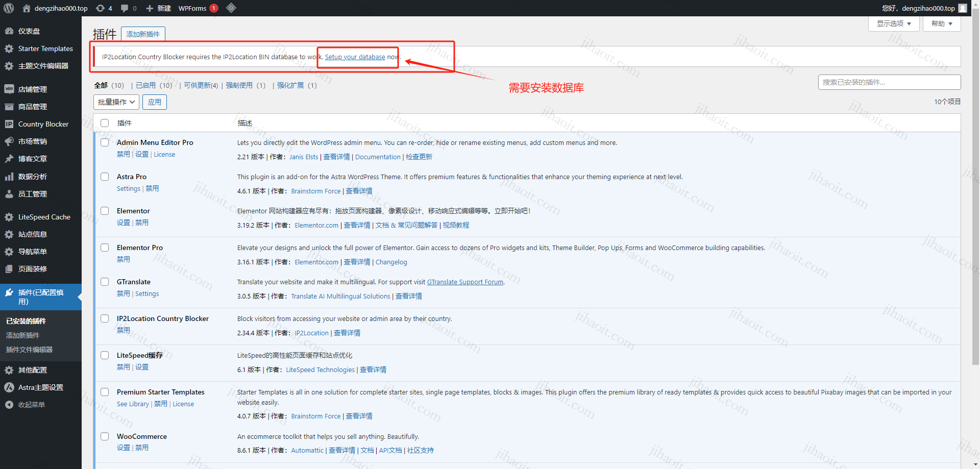Click the 添加新插件 button beside title

click(x=143, y=34)
